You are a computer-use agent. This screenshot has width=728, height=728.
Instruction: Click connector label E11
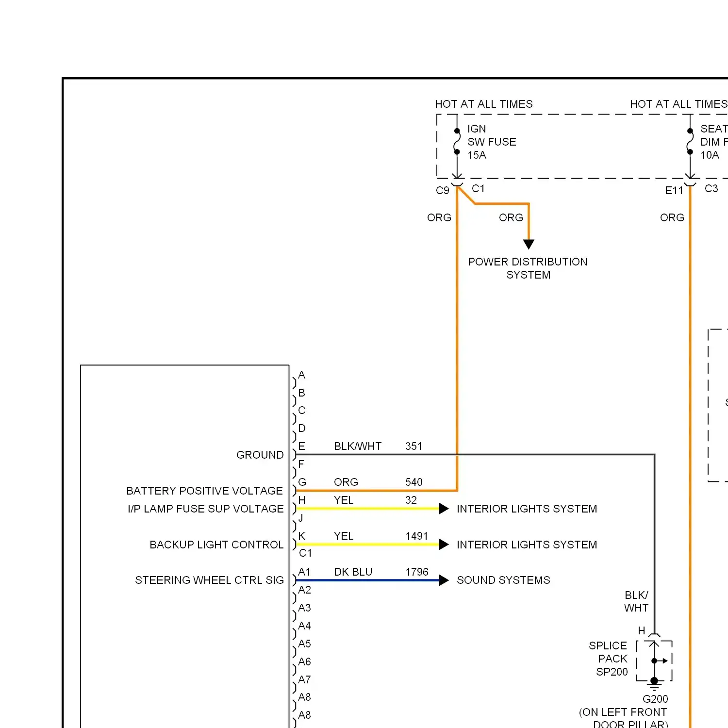pos(674,191)
